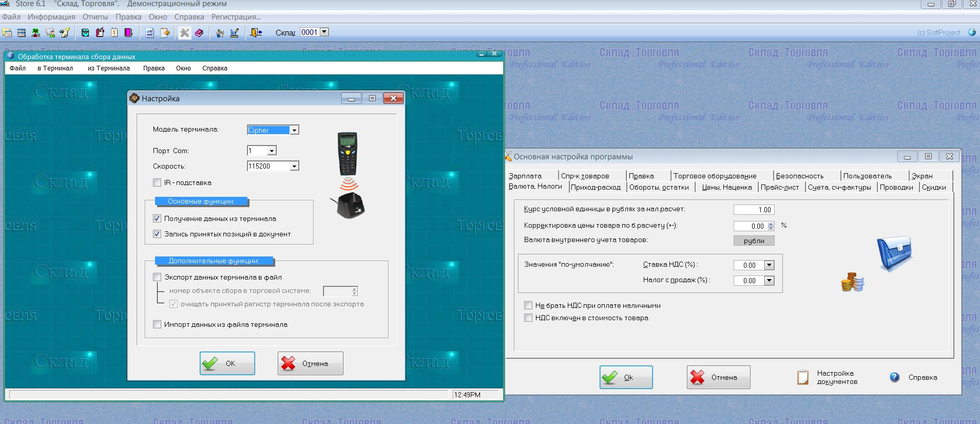Click the exit door icon in toolbar

(x=256, y=33)
